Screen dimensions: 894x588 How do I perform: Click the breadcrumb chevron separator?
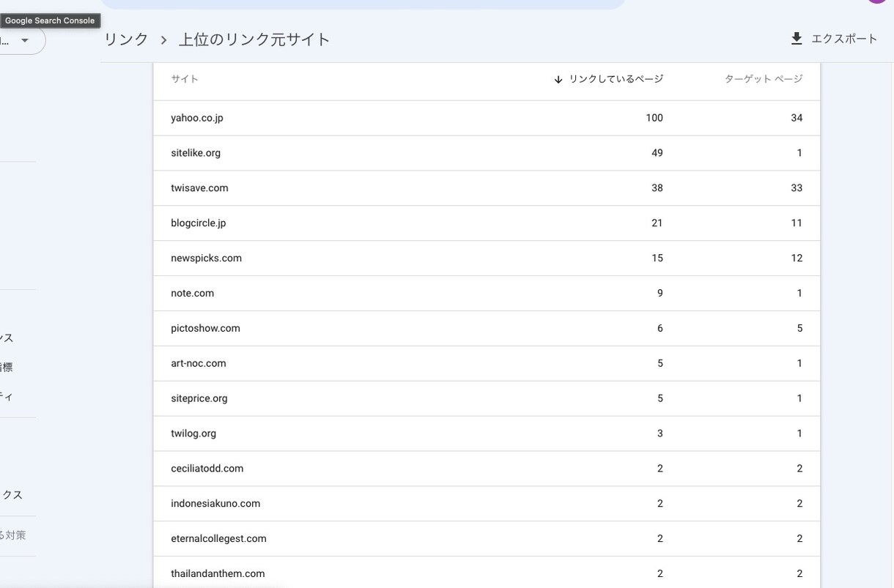[x=164, y=40]
